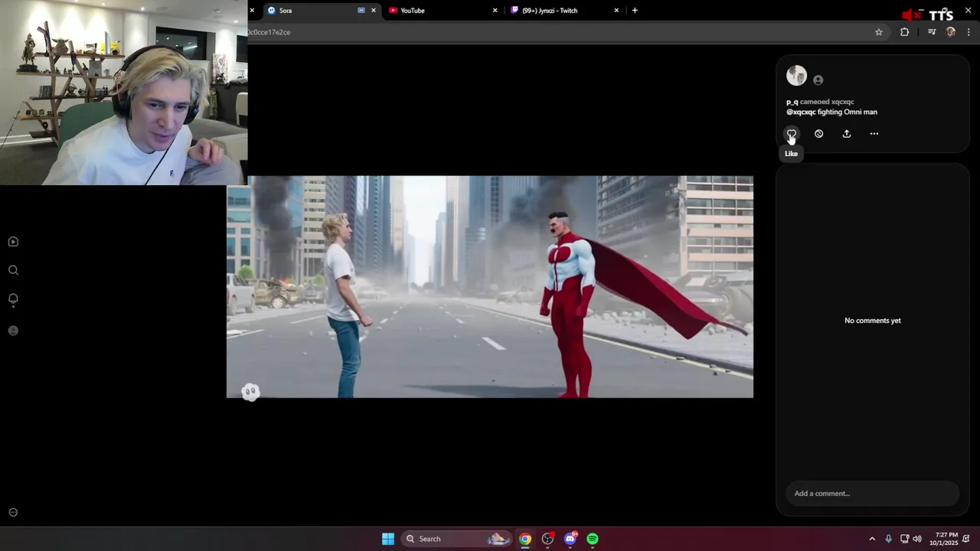Switch to the YouTube tab
980x551 pixels.
coord(443,11)
